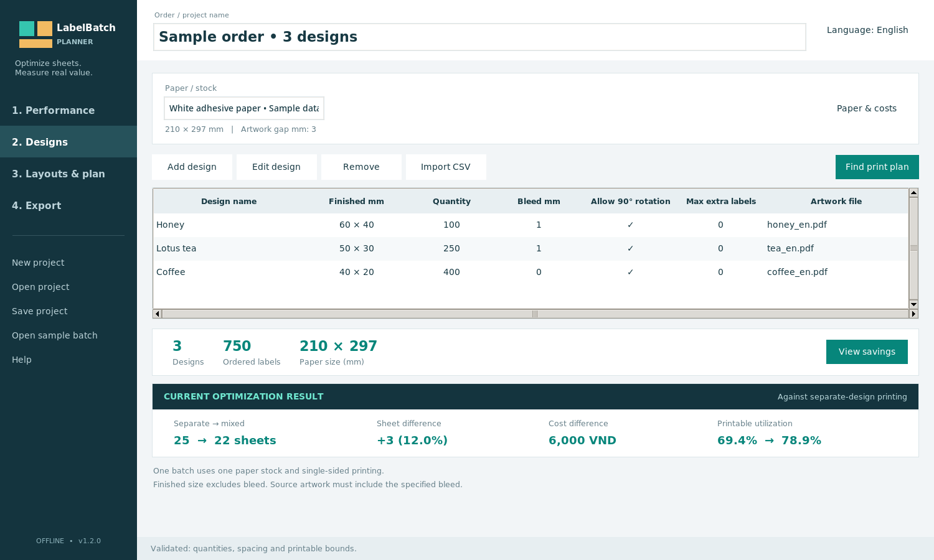Open 3. Layouts & plan step
934x560 pixels.
[68, 174]
